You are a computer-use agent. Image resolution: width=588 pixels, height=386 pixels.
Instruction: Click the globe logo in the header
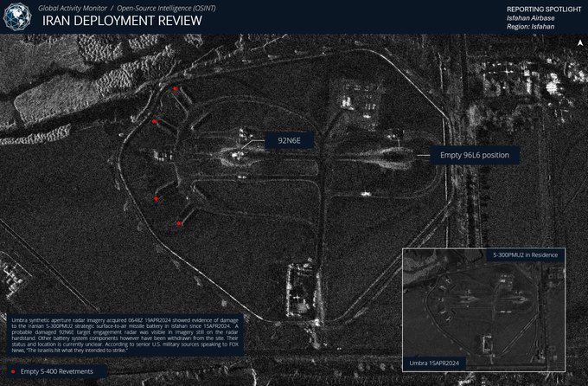point(18,16)
